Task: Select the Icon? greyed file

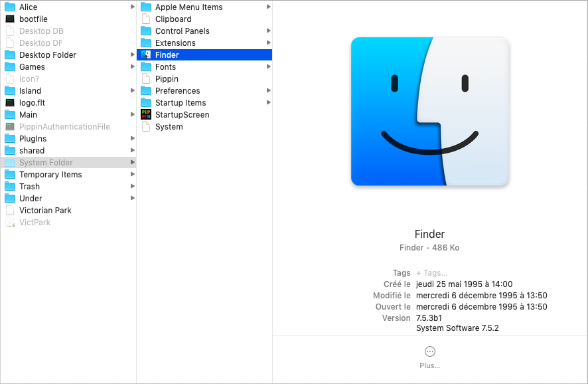Action: (29, 79)
